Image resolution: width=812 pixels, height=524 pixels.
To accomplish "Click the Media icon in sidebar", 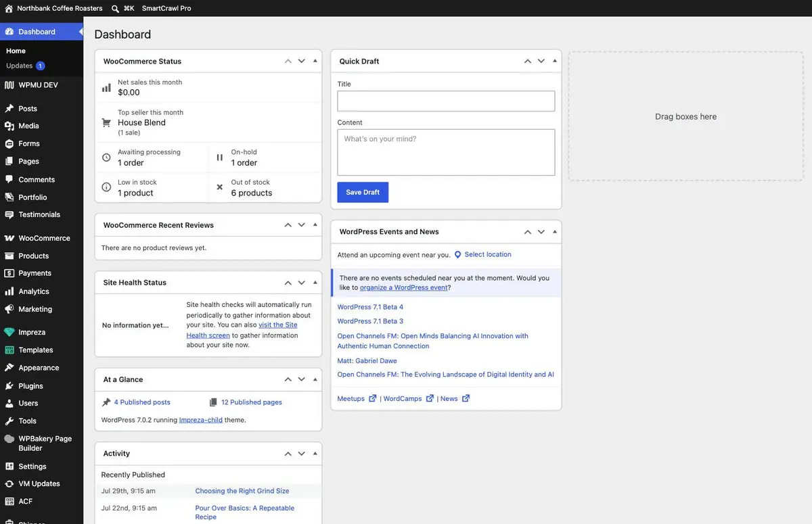I will [x=9, y=126].
